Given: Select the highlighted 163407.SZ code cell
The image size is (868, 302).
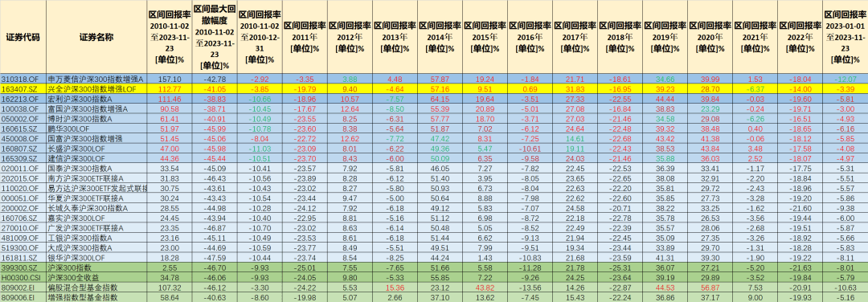Looking at the screenshot, I should (23, 88).
